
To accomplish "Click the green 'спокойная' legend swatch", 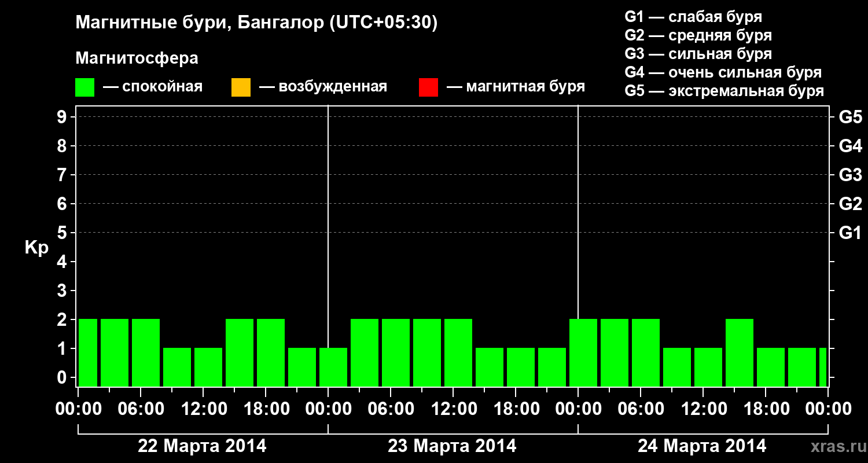I will [85, 87].
